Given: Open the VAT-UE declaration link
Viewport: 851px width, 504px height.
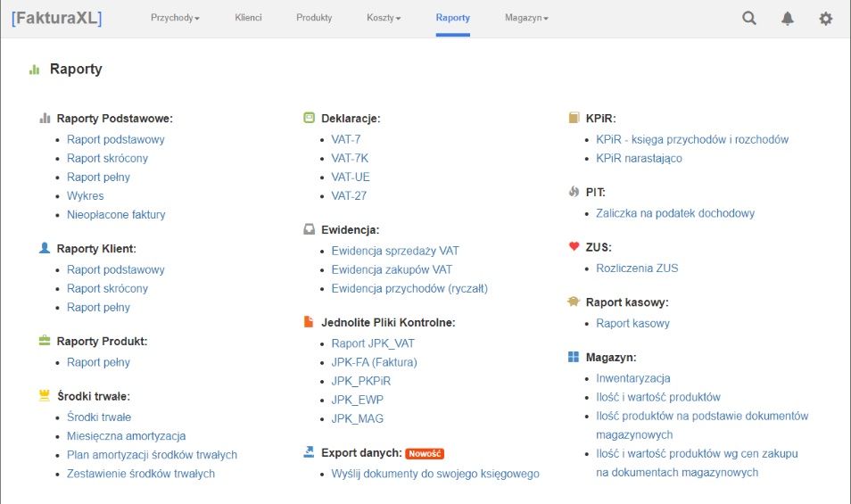Looking at the screenshot, I should [351, 178].
